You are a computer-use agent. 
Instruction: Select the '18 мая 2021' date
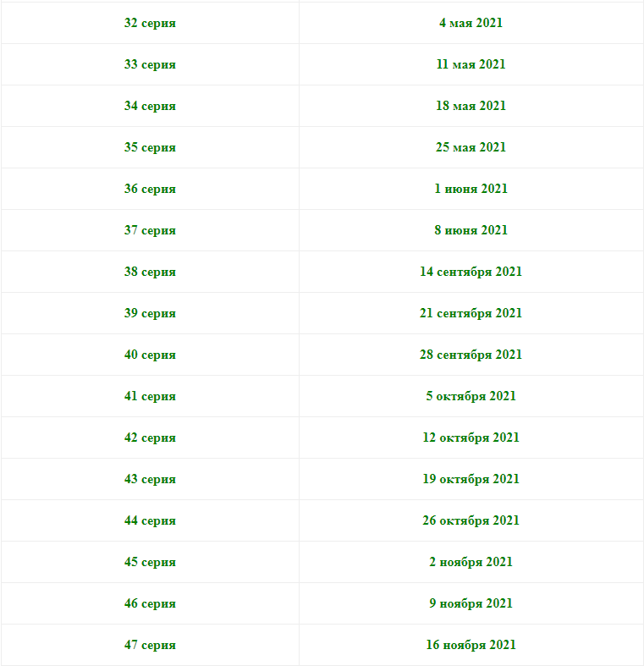coord(471,106)
